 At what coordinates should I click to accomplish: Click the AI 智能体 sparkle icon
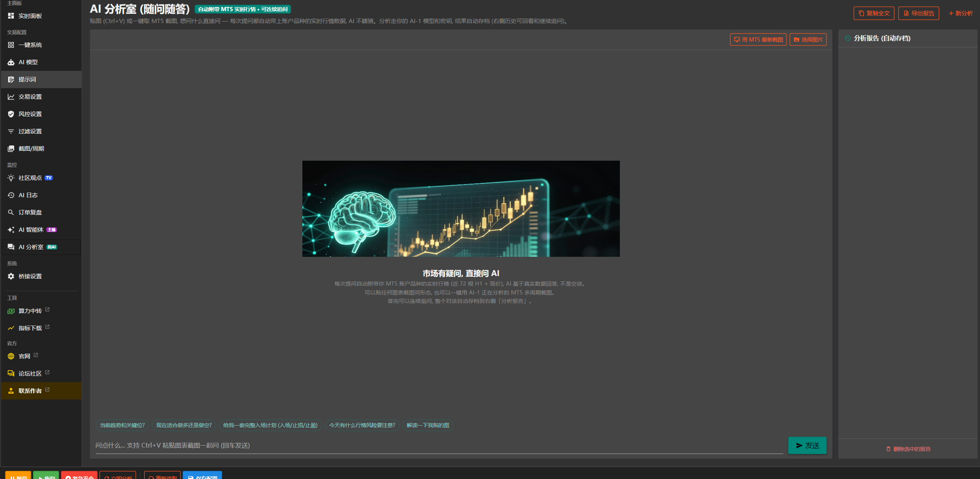pyautogui.click(x=11, y=230)
